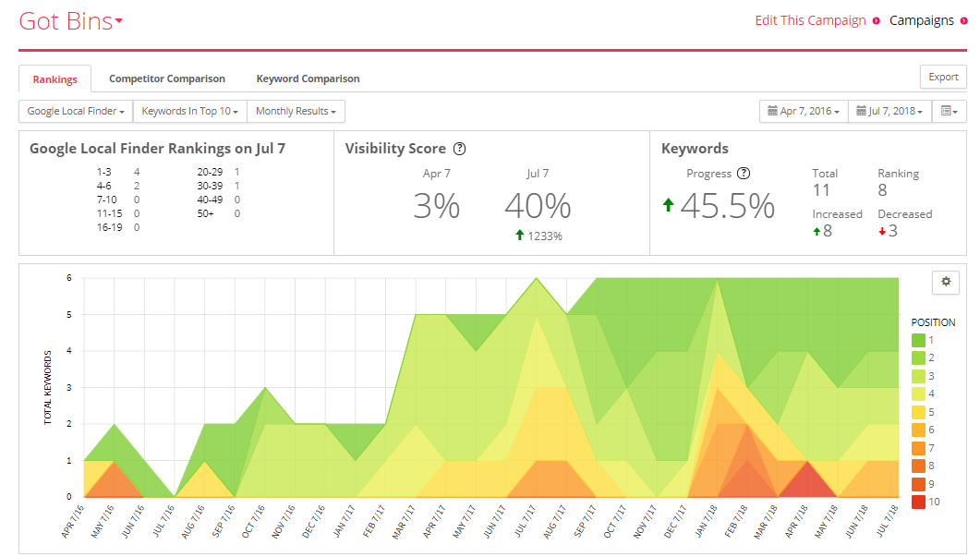Expand the Google Local Finder dropdown

tap(76, 111)
